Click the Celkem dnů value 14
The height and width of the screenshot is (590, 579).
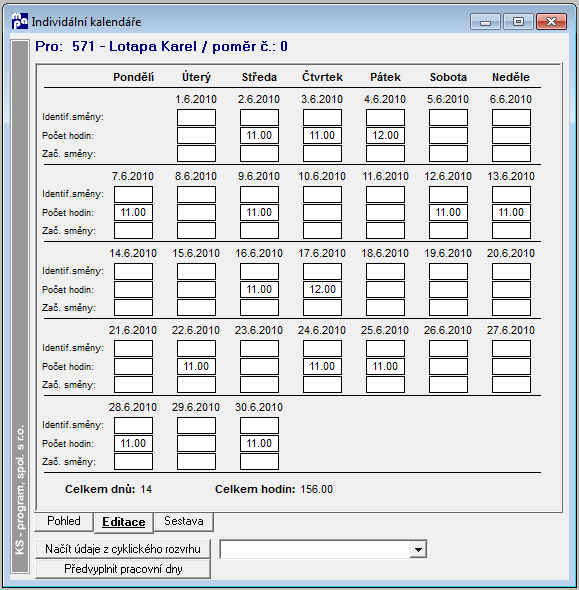146,489
